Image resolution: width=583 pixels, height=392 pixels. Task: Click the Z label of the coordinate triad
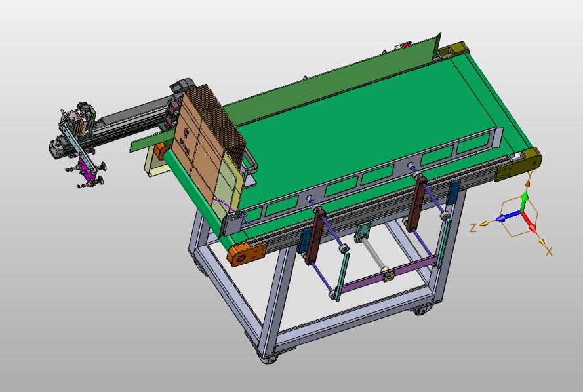tap(473, 227)
